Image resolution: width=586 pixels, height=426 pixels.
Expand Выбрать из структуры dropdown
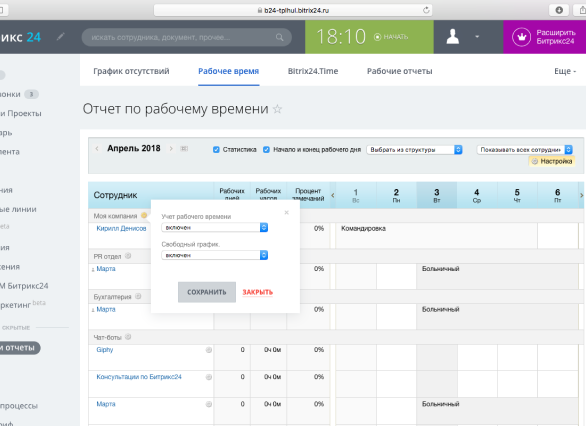point(414,149)
